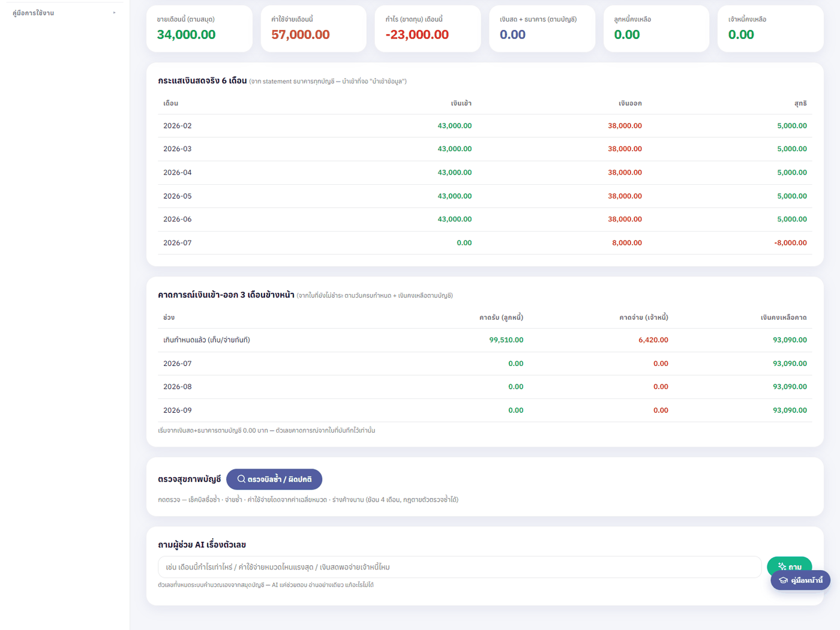
Task: Click the คาดการณ์เงินเข้า-ออก 3 เดือนข้างหน้า heading
Action: (x=226, y=295)
